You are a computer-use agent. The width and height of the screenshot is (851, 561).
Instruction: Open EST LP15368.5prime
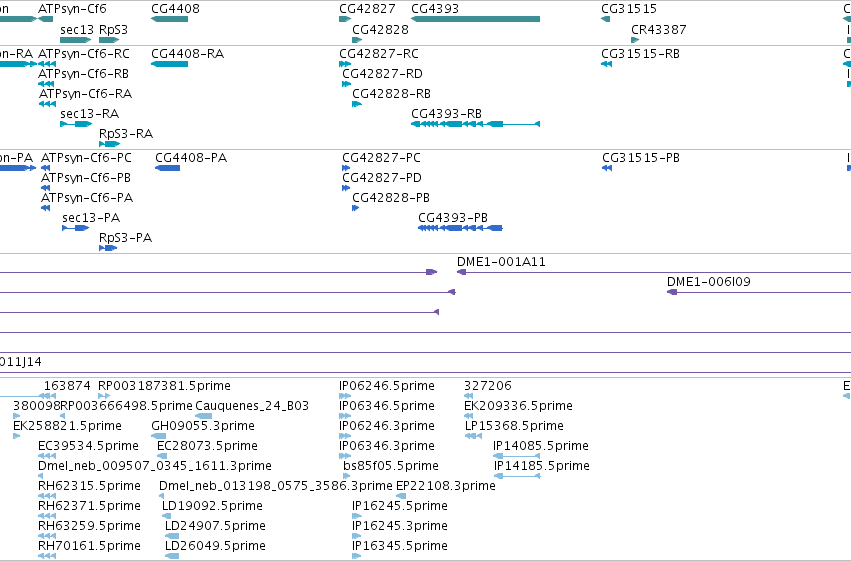pyautogui.click(x=515, y=426)
